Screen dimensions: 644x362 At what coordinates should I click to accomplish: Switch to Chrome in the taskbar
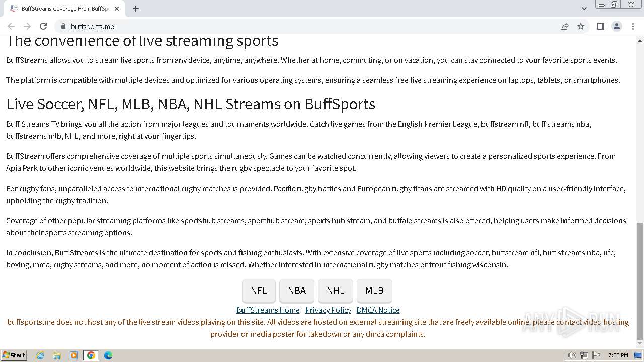(91, 355)
